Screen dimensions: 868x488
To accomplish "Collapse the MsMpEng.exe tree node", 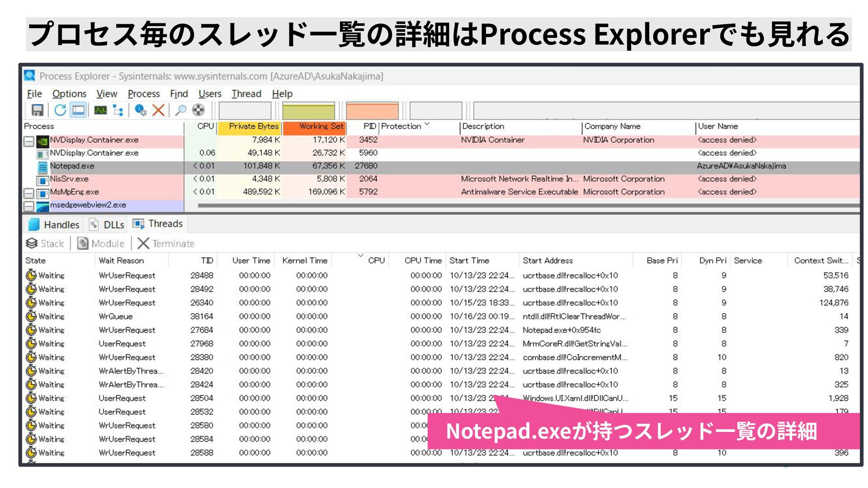I will coord(29,193).
